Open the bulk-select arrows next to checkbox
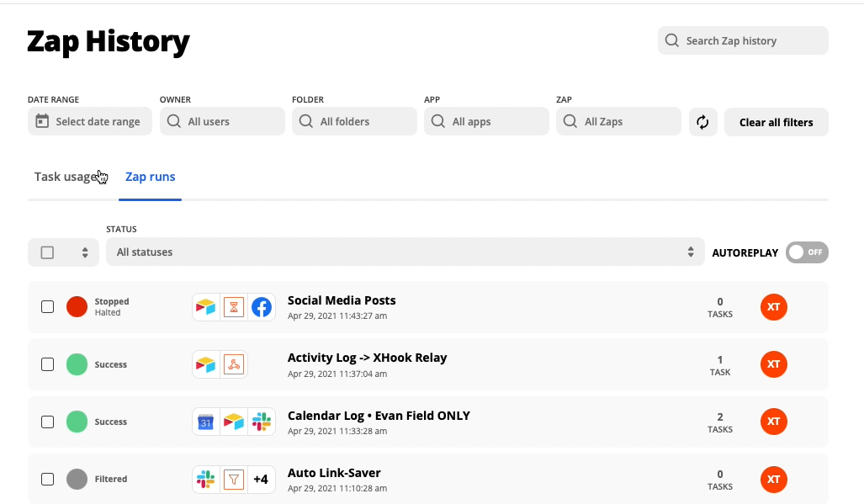The height and width of the screenshot is (504, 864). click(85, 252)
